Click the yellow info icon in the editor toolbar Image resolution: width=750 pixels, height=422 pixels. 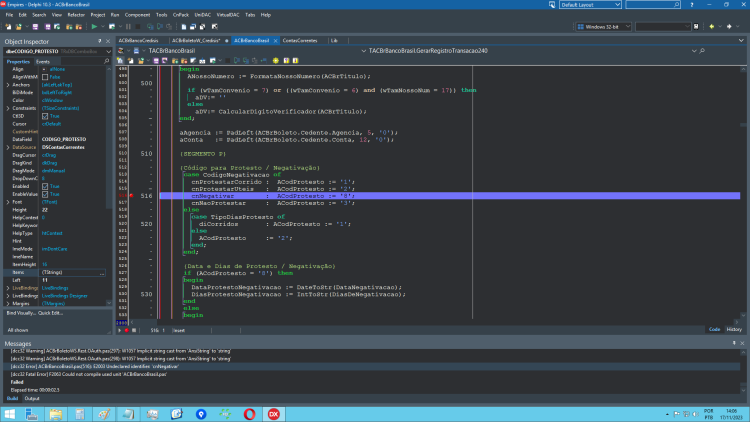(296, 61)
